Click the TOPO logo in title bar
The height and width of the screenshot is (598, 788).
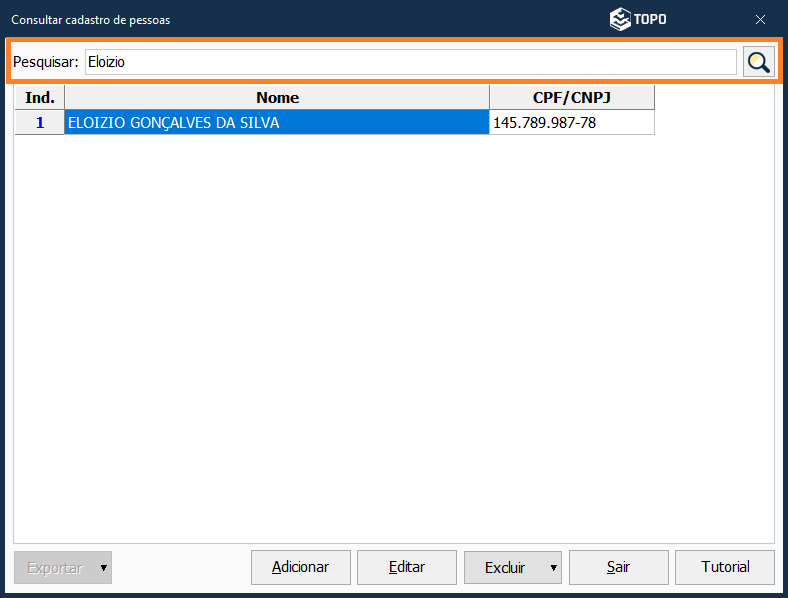click(639, 19)
